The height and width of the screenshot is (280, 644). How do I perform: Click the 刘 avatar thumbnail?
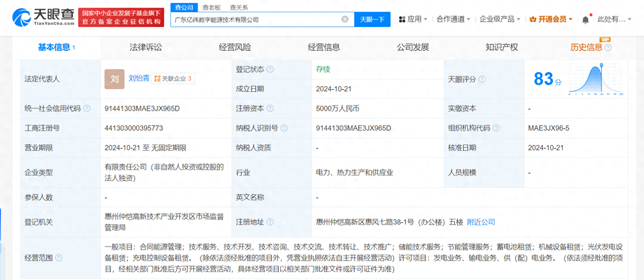114,79
